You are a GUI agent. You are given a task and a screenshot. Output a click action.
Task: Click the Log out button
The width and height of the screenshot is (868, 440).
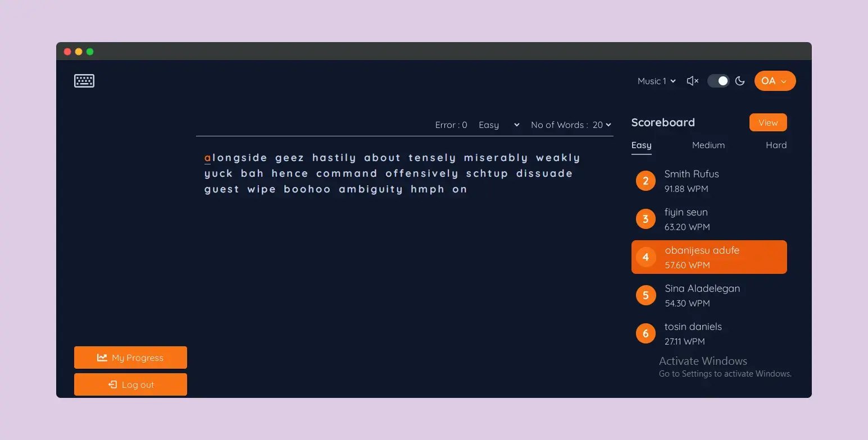point(130,384)
